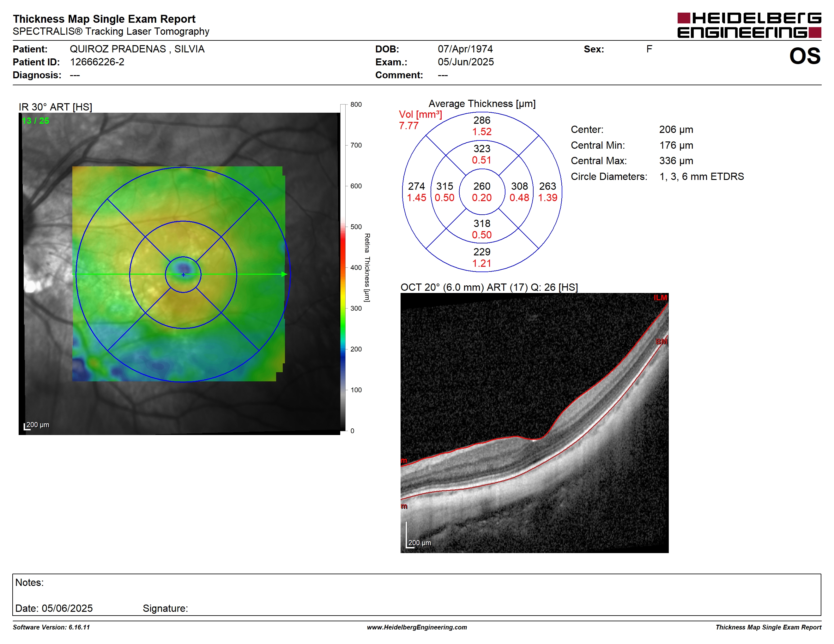Image resolution: width=834 pixels, height=644 pixels.
Task: Open the www.HeidelbergEngineering.com link
Action: 417,628
